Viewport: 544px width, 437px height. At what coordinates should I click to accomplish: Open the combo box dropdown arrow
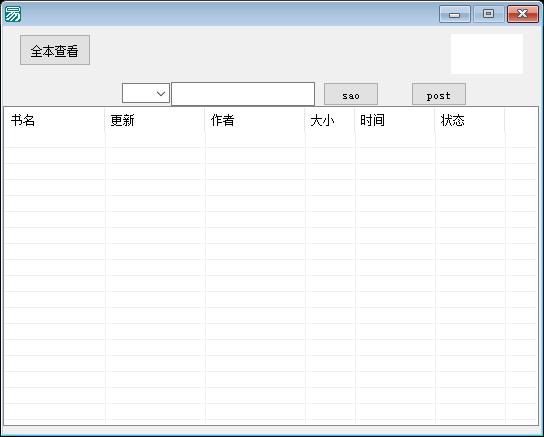pyautogui.click(x=161, y=93)
